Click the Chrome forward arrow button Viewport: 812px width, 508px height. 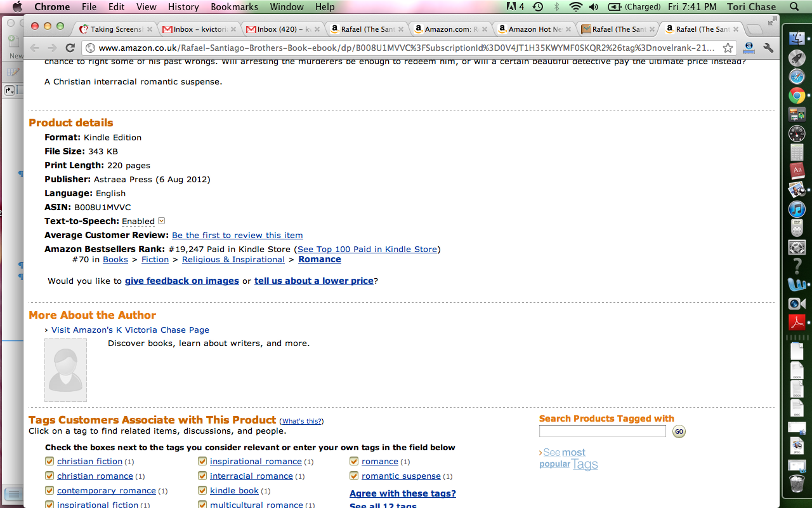tap(53, 48)
